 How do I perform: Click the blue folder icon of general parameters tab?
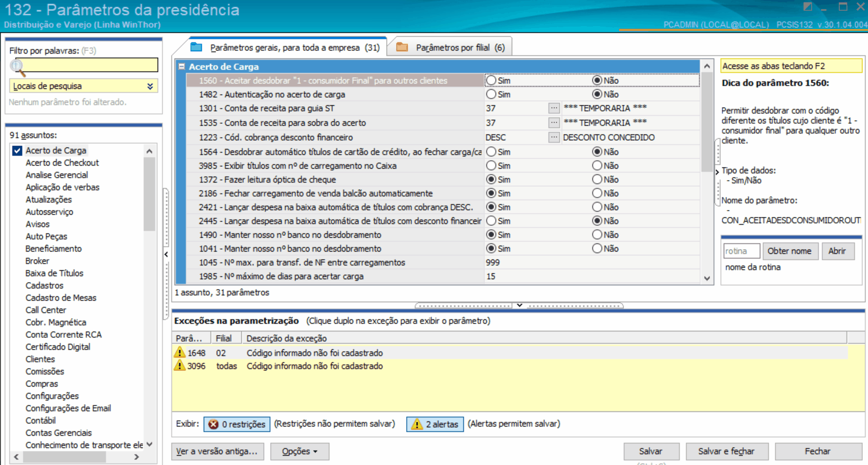coord(196,47)
